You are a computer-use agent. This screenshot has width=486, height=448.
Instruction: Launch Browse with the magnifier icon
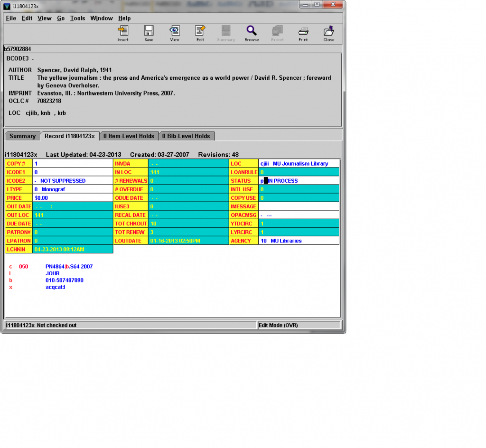pos(252,33)
